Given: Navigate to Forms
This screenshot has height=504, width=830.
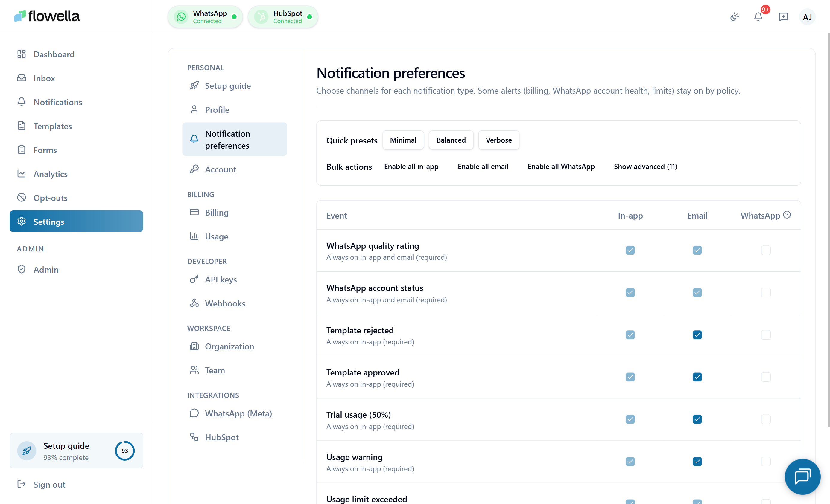Looking at the screenshot, I should [x=76, y=150].
